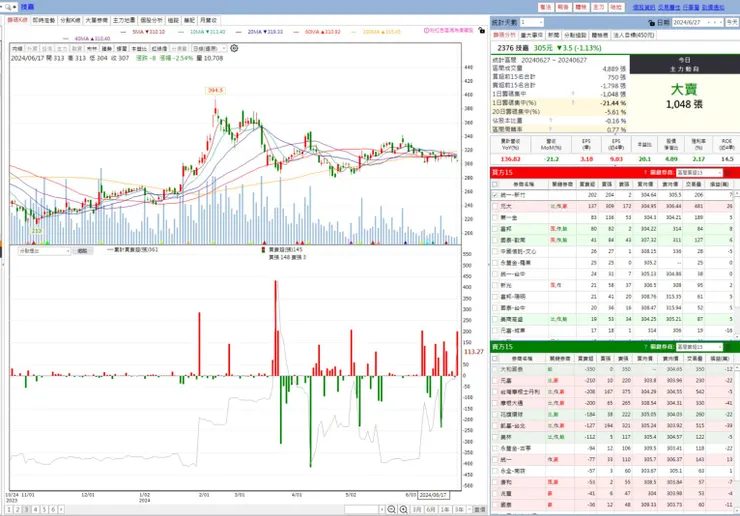Sort 買方15 by the 買賣超 column header

click(587, 184)
